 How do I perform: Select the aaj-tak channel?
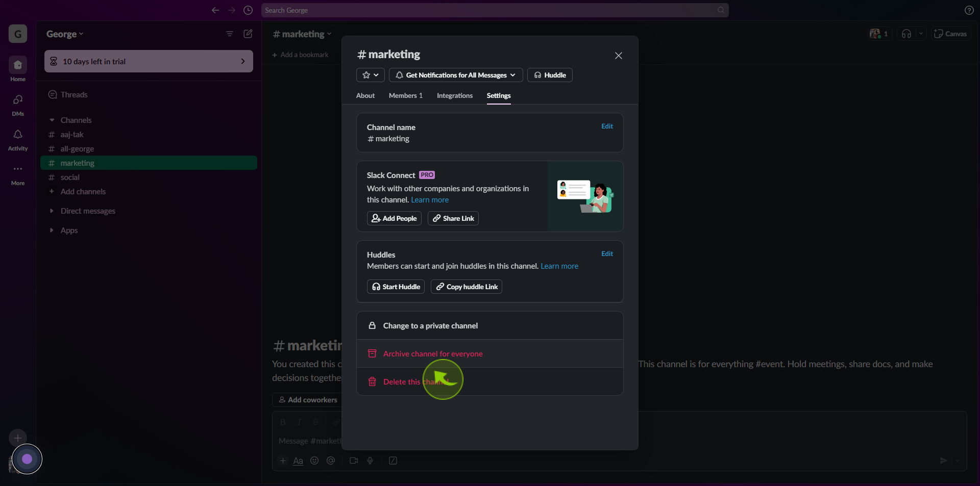(149, 135)
